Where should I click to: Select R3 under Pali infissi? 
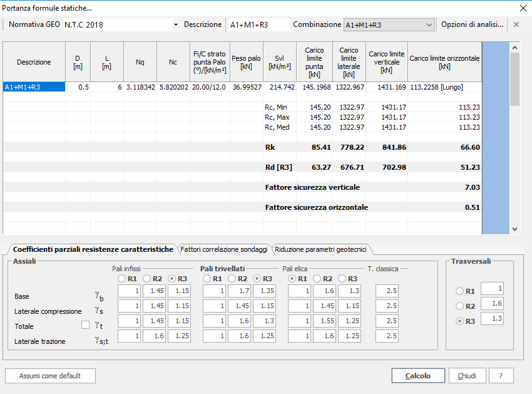tap(172, 279)
